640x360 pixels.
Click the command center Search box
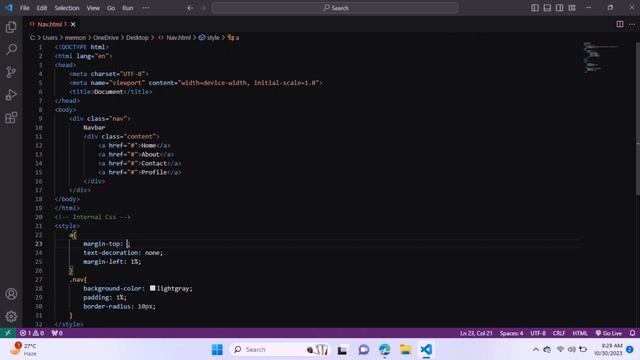pyautogui.click(x=335, y=8)
